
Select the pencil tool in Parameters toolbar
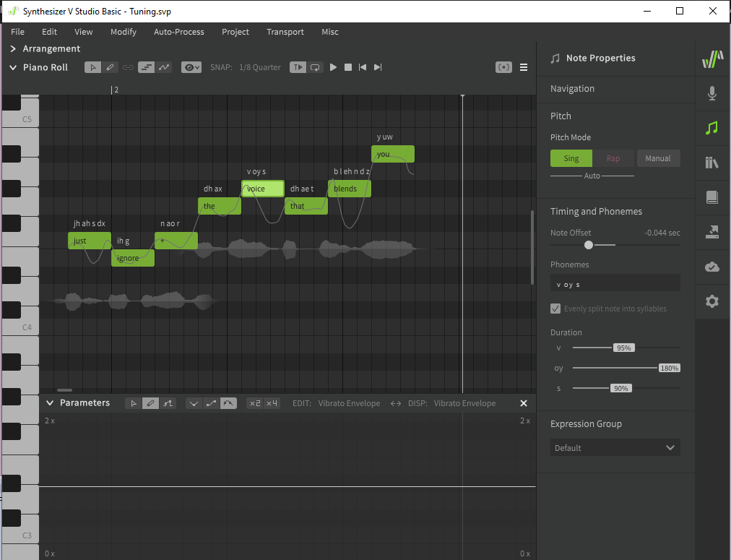tap(150, 403)
